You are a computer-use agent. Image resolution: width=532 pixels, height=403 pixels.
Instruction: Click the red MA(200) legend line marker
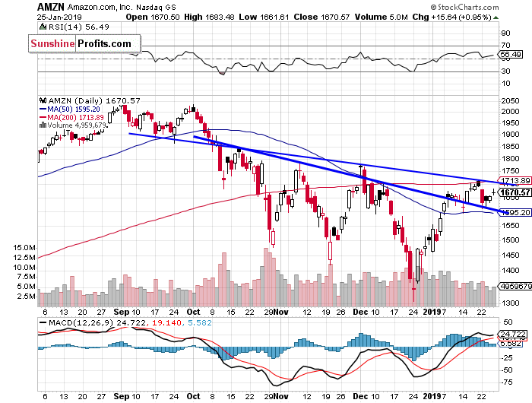tap(43, 117)
